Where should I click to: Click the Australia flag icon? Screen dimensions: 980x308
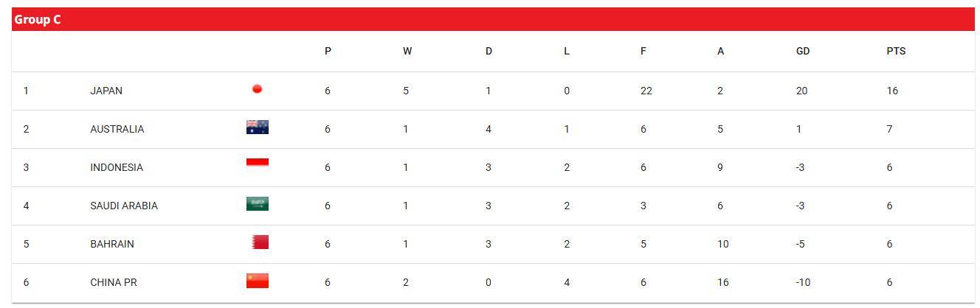click(x=258, y=127)
